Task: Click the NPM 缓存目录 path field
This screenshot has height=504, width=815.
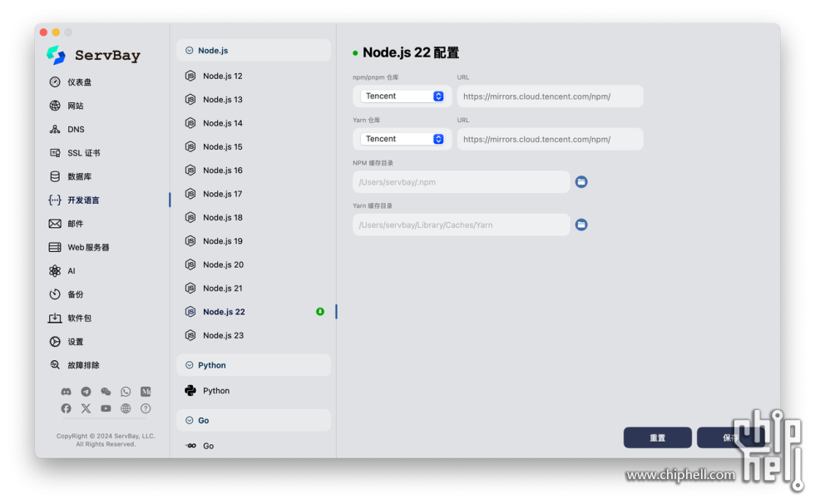Action: click(x=461, y=182)
